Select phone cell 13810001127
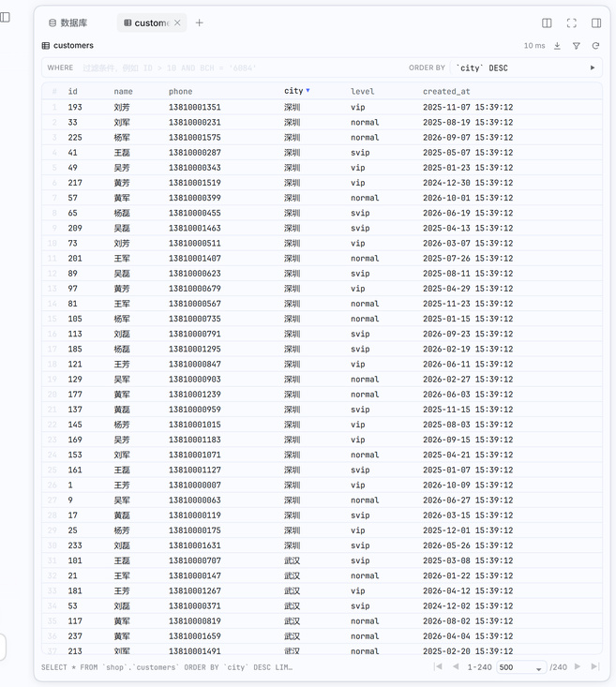616x687 pixels. click(195, 470)
